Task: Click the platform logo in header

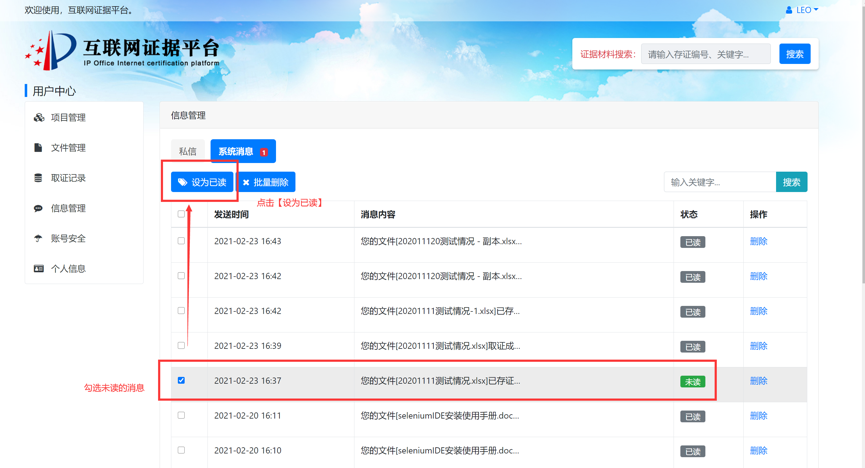Action: coord(50,50)
